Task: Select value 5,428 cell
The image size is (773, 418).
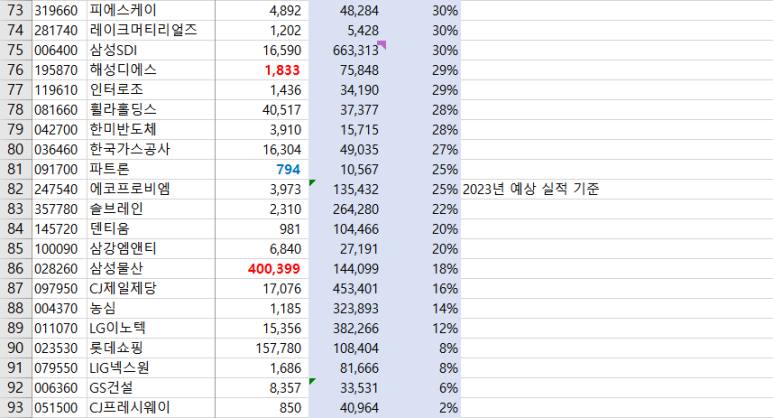Action: pyautogui.click(x=347, y=31)
